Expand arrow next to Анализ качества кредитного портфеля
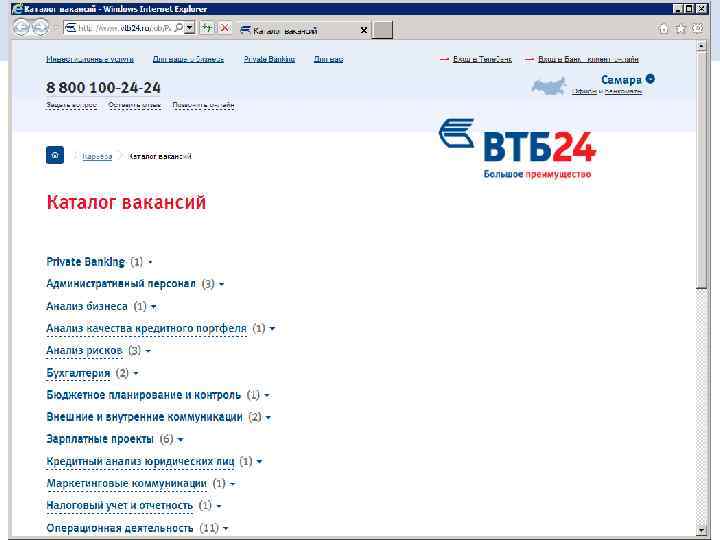This screenshot has height=540, width=720. pyautogui.click(x=272, y=329)
